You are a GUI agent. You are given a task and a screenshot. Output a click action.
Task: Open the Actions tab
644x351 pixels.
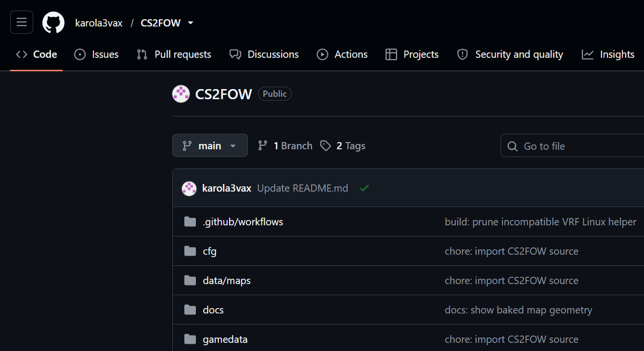point(342,54)
